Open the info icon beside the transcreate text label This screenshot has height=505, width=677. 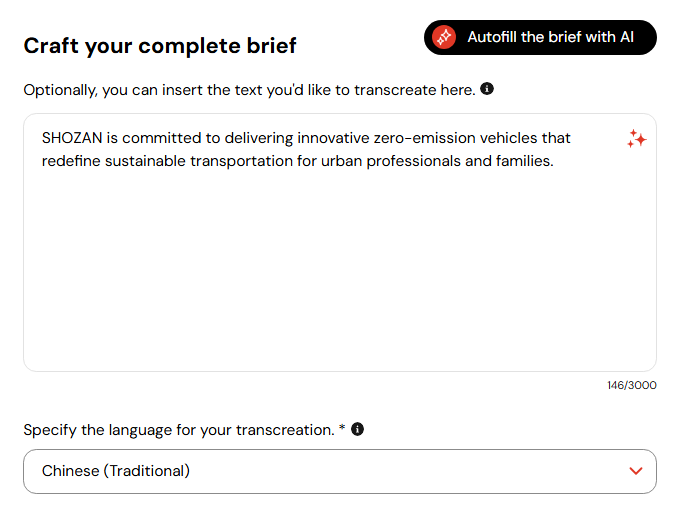click(x=487, y=89)
